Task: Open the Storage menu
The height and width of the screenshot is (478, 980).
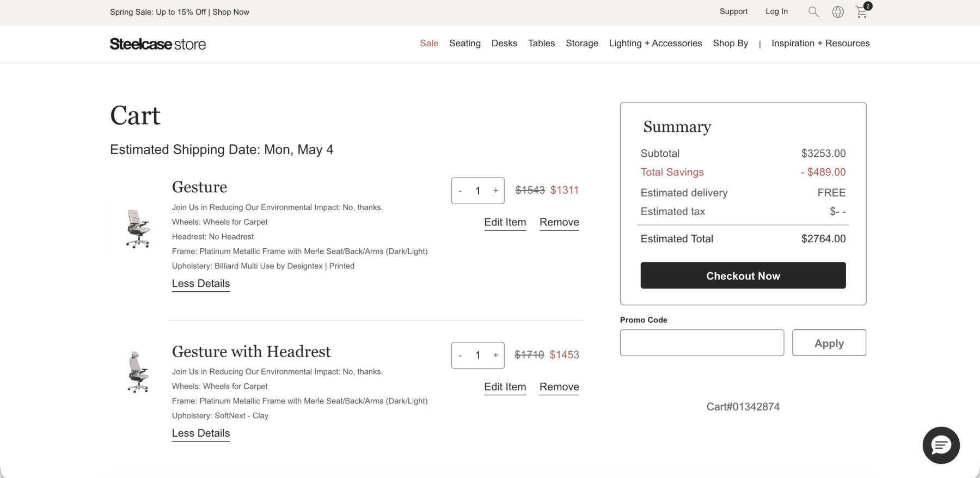Action: pyautogui.click(x=582, y=43)
